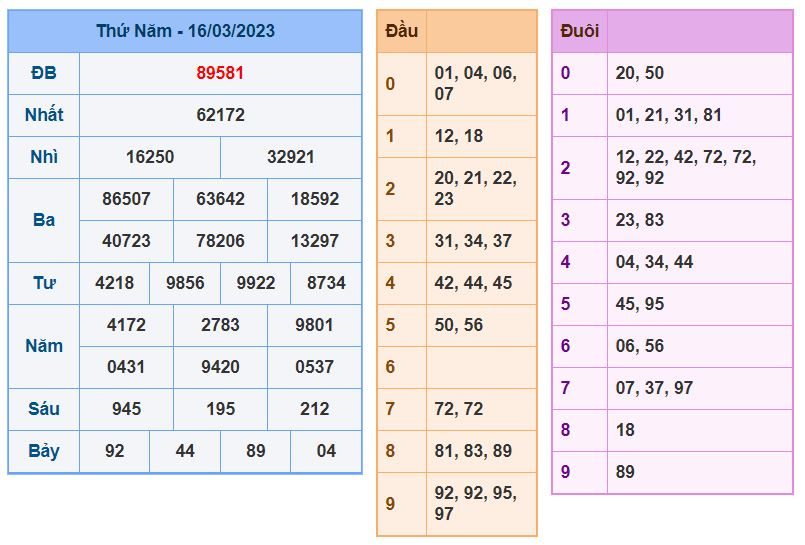
Task: Select third prize number 13297
Action: coord(315,241)
